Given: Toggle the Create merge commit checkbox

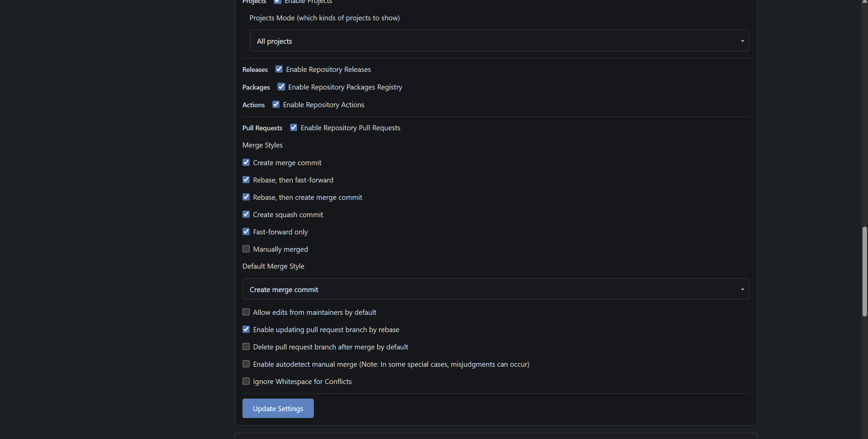Looking at the screenshot, I should click(246, 163).
